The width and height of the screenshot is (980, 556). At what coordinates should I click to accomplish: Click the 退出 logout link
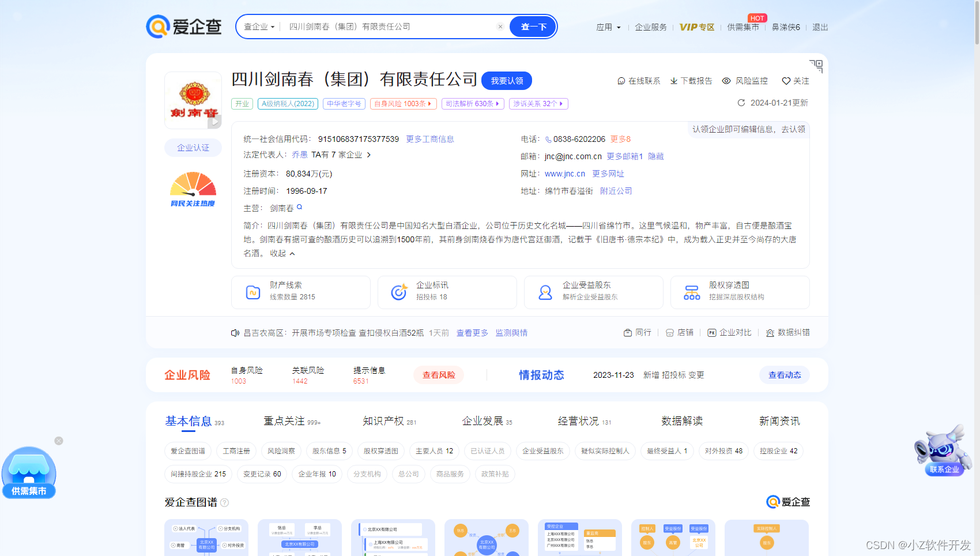820,27
